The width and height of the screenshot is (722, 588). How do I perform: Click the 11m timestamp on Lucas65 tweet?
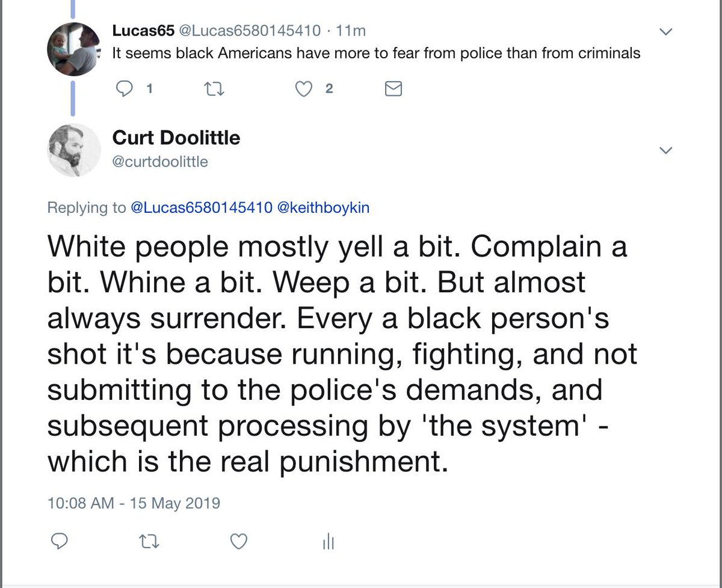click(x=352, y=30)
